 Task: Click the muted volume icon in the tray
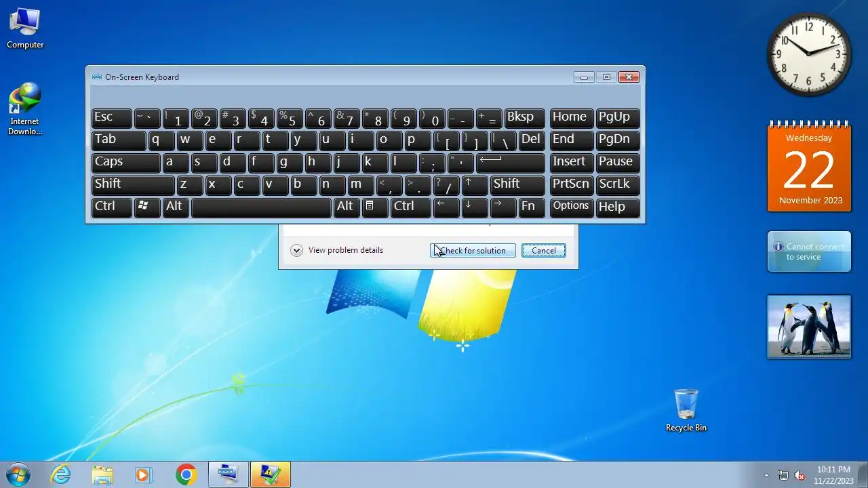click(x=800, y=475)
